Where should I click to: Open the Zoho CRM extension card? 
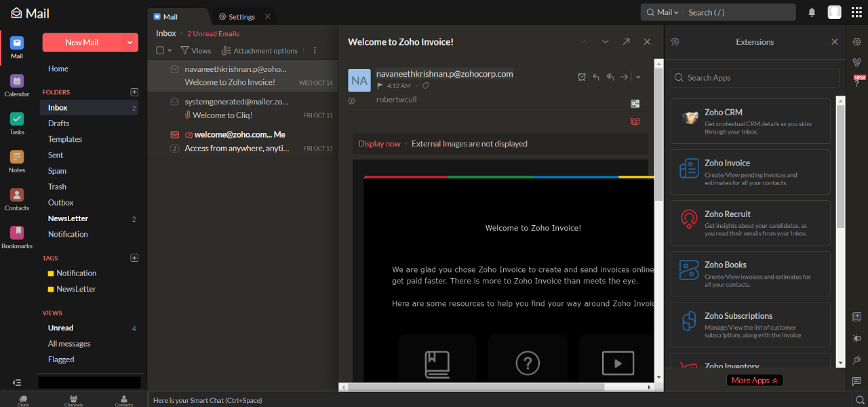(x=751, y=121)
